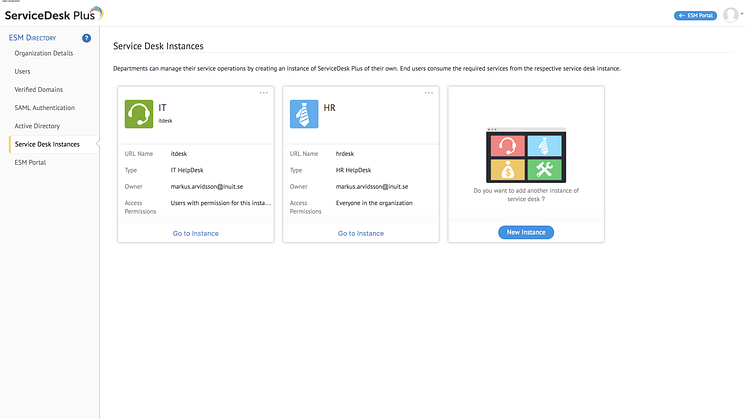Click the new instance illustration graphic

[525, 156]
